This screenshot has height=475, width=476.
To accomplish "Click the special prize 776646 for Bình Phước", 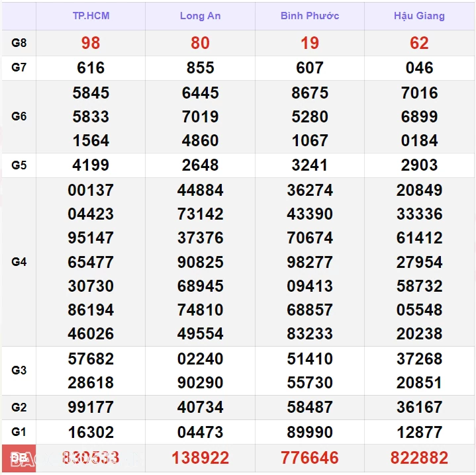I will tap(309, 458).
